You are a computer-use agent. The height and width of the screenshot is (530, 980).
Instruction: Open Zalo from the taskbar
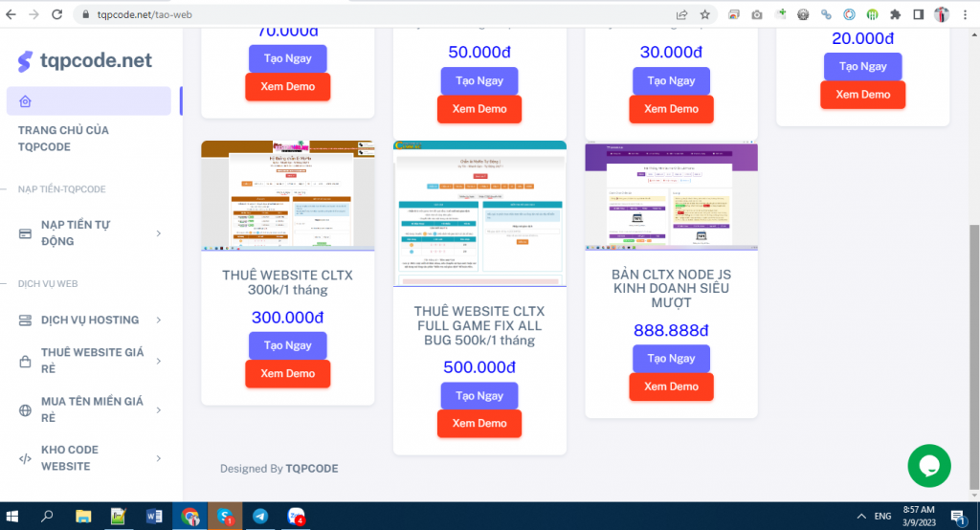tap(297, 516)
